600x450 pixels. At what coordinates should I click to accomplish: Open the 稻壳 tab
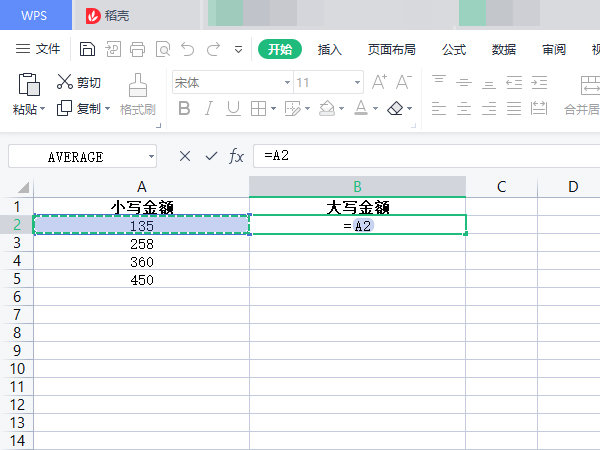108,16
